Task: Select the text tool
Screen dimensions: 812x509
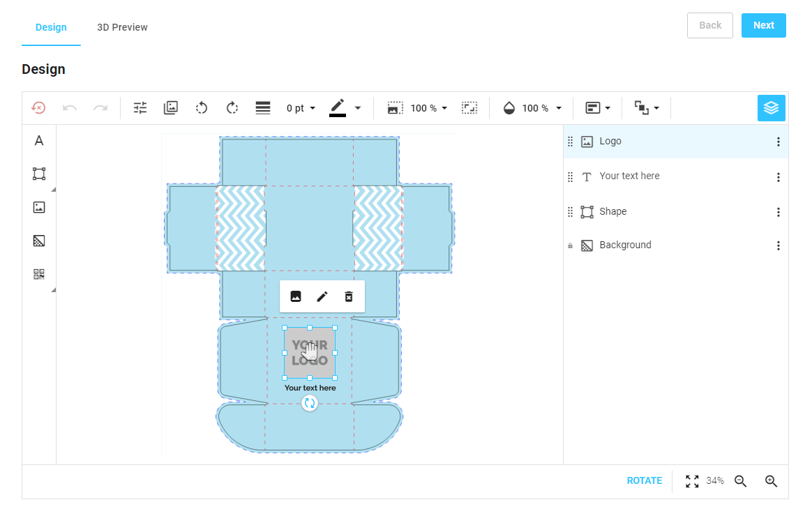Action: point(39,141)
